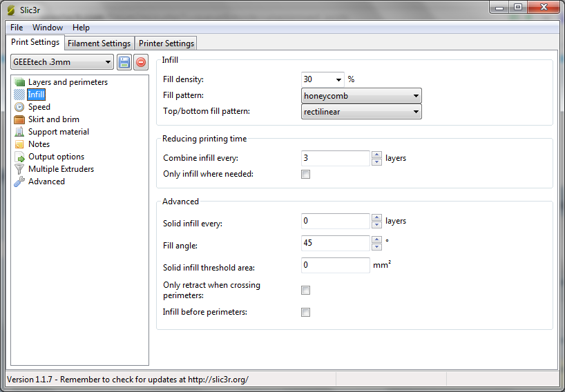Screen dimensions: 565x392
Task: Increase Solid infill every layers value
Action: [376, 218]
